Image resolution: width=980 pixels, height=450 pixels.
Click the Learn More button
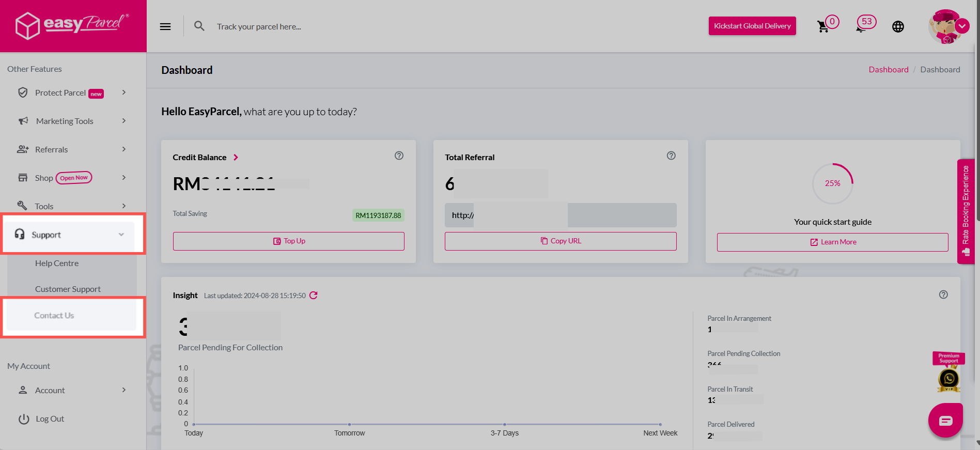[833, 242]
